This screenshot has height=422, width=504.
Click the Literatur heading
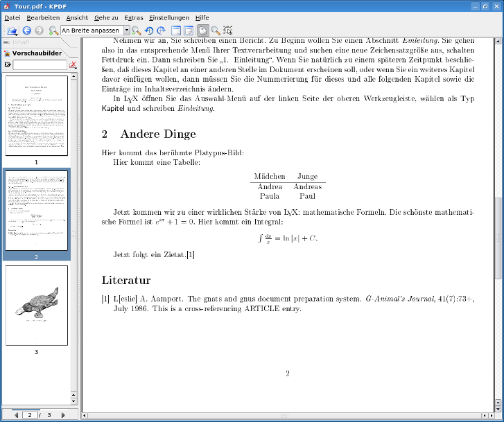coord(126,280)
